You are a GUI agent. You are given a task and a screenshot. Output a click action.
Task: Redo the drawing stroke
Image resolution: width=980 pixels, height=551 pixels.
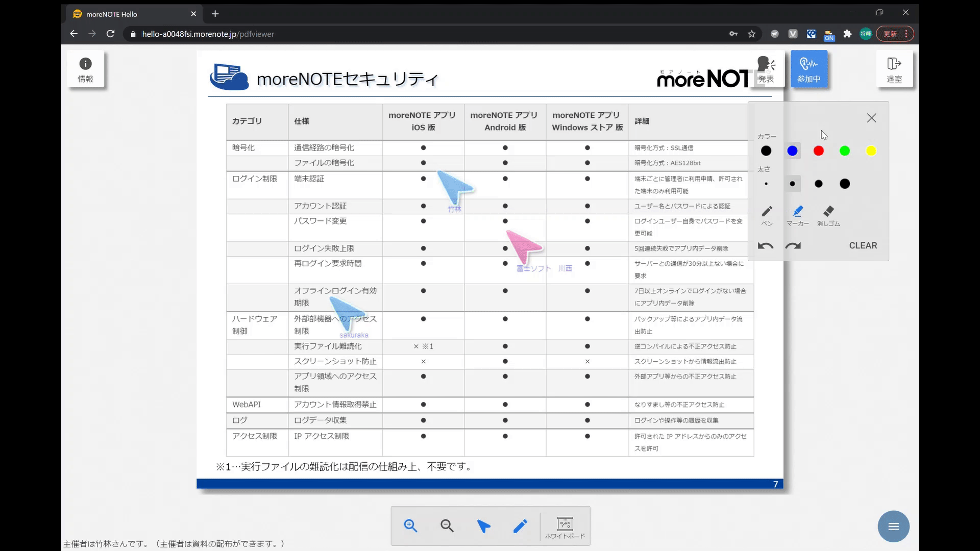coord(793,246)
